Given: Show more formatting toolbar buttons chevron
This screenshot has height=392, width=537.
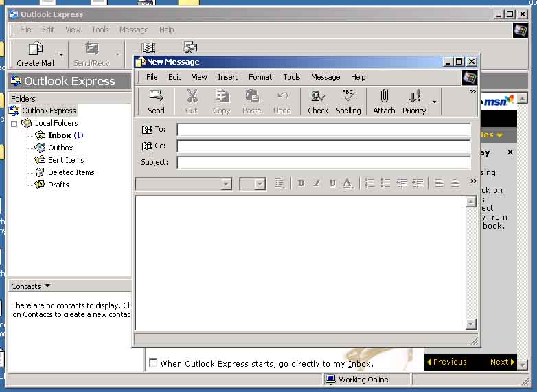Looking at the screenshot, I should 473,181.
